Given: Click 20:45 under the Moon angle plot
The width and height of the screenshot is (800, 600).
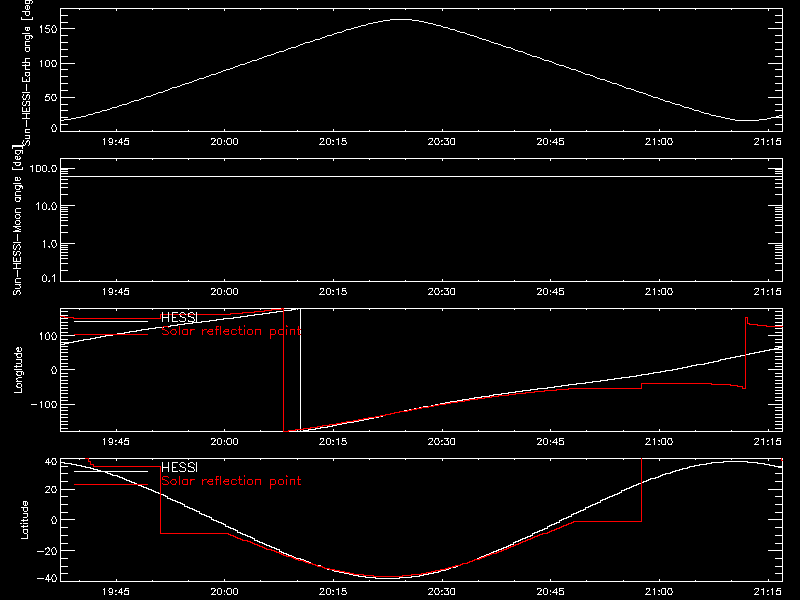Looking at the screenshot, I should 551,292.
